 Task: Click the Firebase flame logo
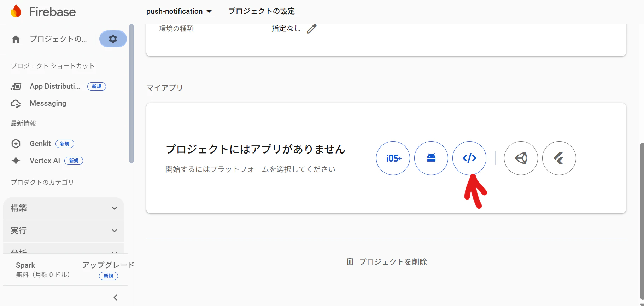tap(16, 11)
